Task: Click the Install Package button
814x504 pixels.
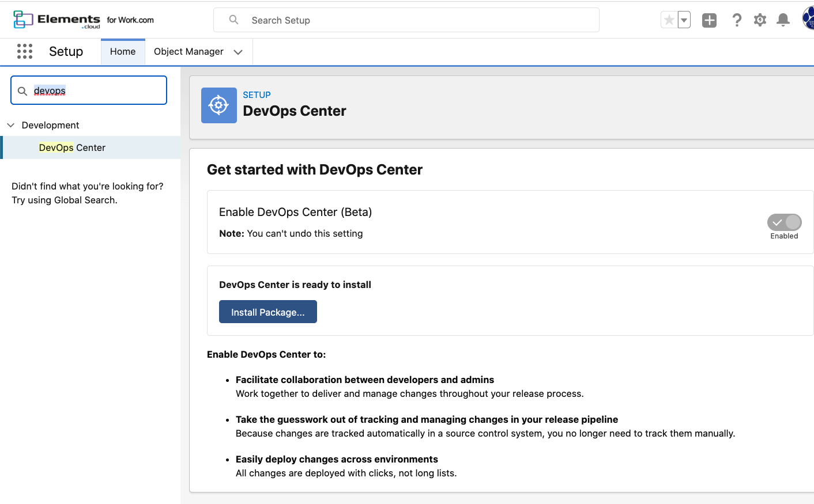Action: coord(268,312)
